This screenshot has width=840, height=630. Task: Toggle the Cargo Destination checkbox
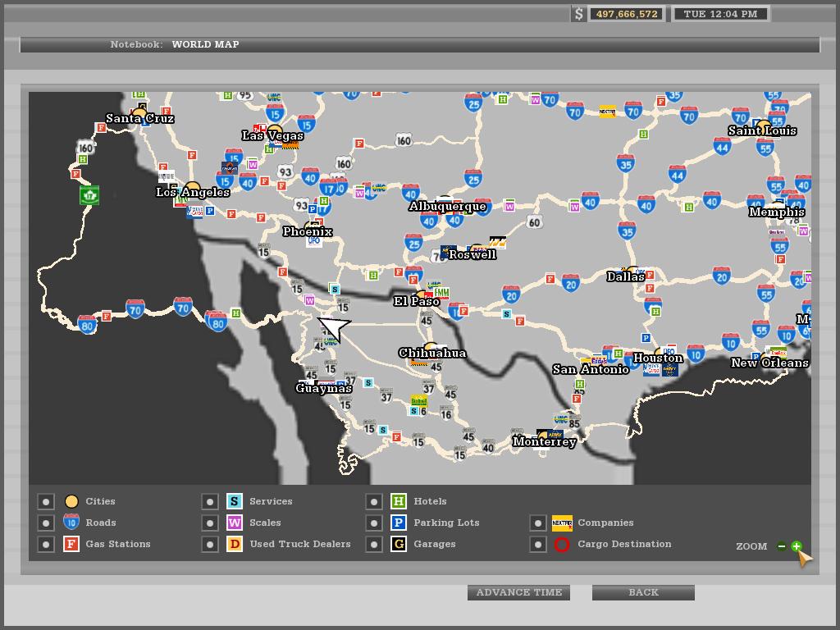tap(538, 545)
